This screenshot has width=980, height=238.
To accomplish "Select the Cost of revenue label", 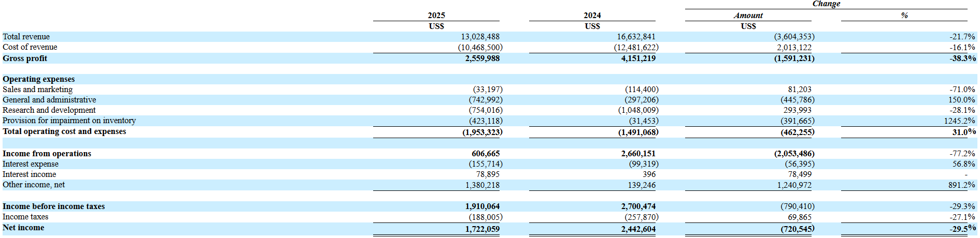I will tap(30, 47).
